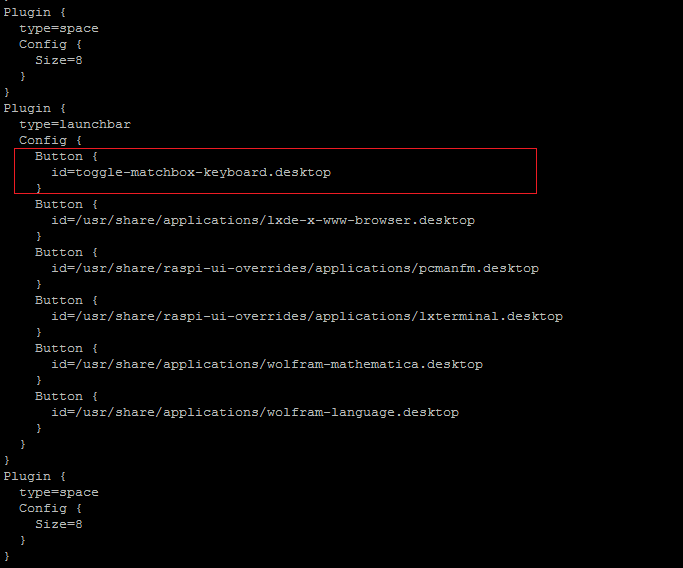The height and width of the screenshot is (568, 683).
Task: Click the lxterminal.desktop id line
Action: (306, 316)
